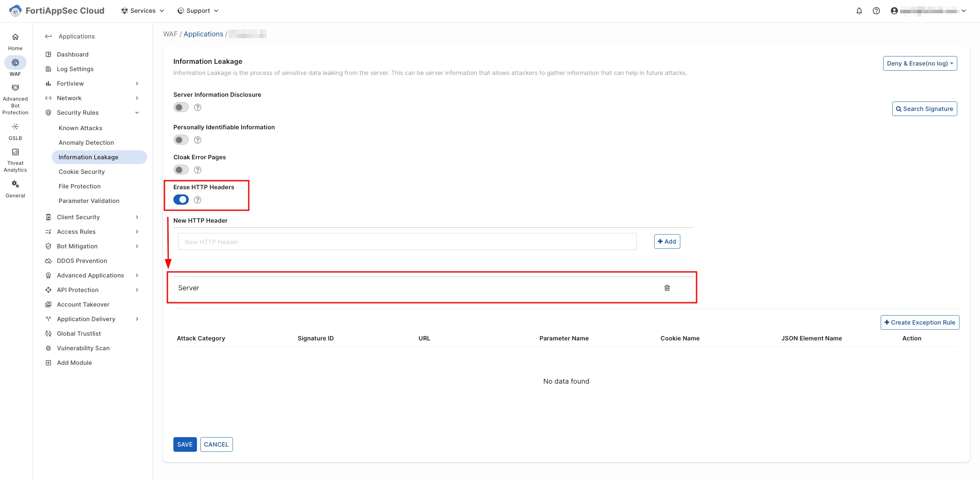Expand the Fortiview section

click(93, 83)
